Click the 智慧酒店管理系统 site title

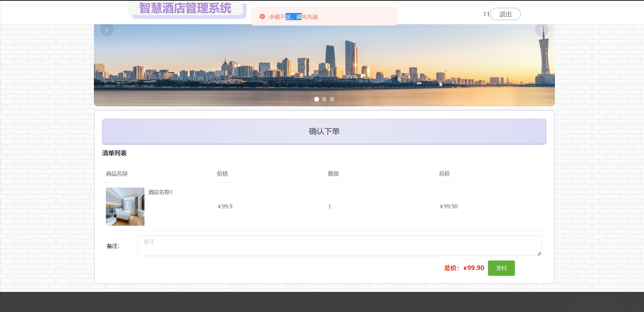[x=185, y=8]
